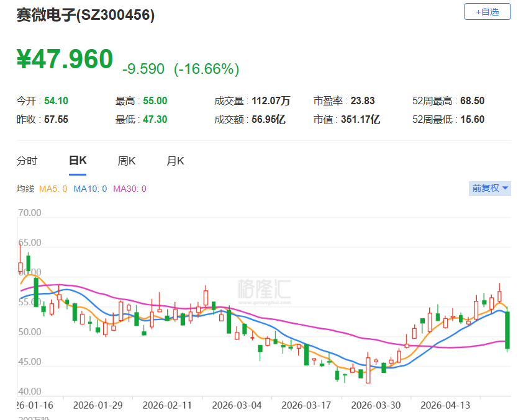Add stock to watchlist with +自选

click(487, 12)
